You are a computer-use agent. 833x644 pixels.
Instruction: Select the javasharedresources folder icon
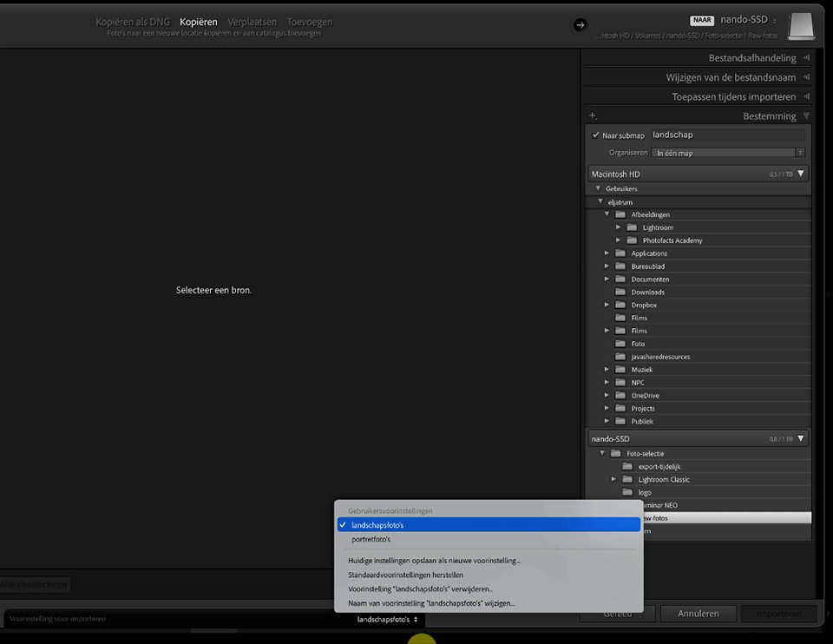coord(620,357)
